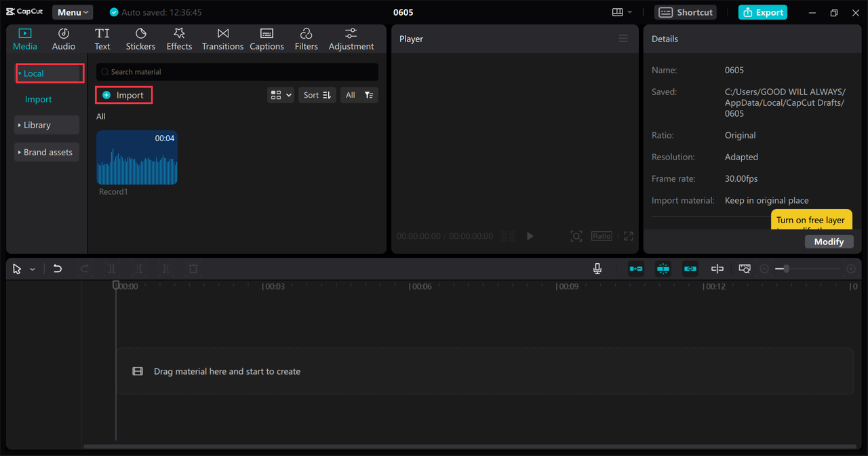Click the timeline zoom out minus

pos(764,269)
